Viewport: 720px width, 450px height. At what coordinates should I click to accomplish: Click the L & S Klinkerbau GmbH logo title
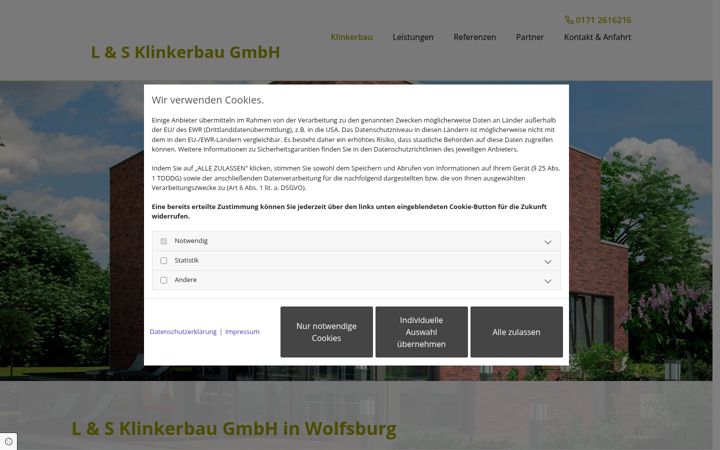pyautogui.click(x=185, y=52)
